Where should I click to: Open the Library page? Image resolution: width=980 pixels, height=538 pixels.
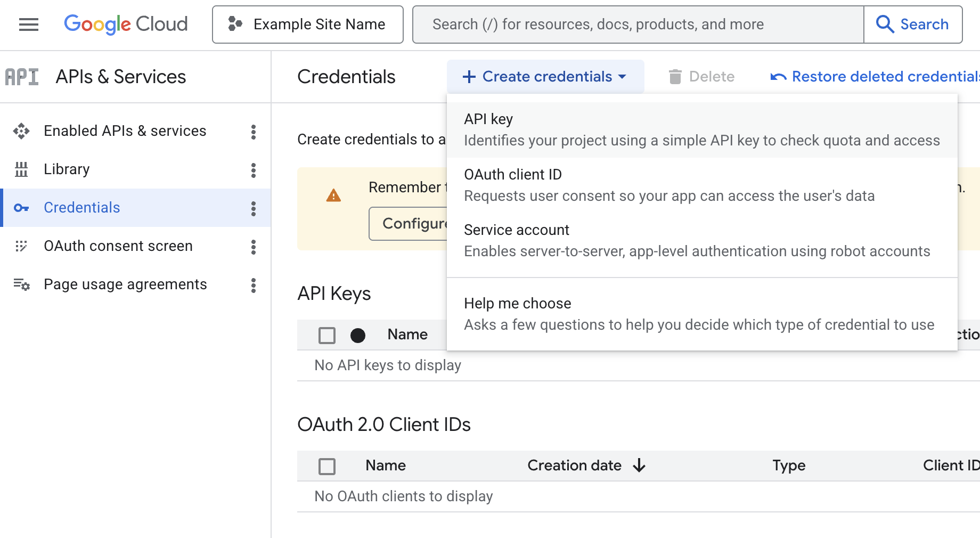[67, 169]
